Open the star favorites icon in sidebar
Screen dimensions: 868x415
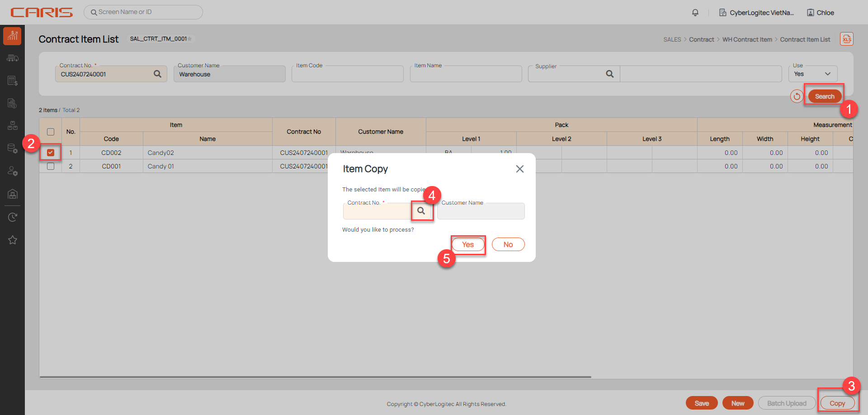point(13,240)
